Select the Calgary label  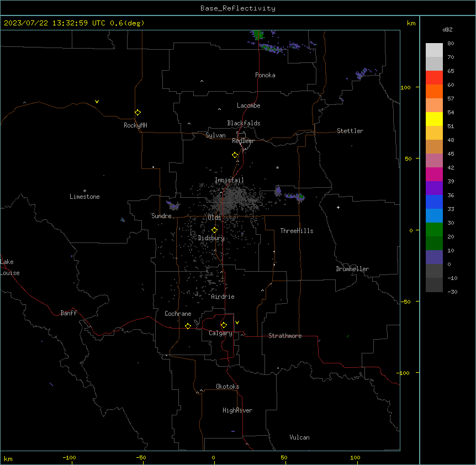pyautogui.click(x=220, y=333)
